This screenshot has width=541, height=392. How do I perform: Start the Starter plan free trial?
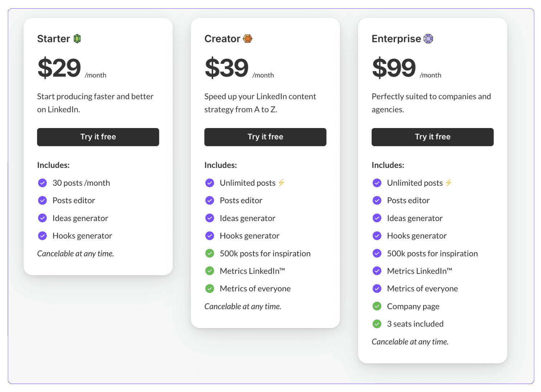(x=98, y=137)
